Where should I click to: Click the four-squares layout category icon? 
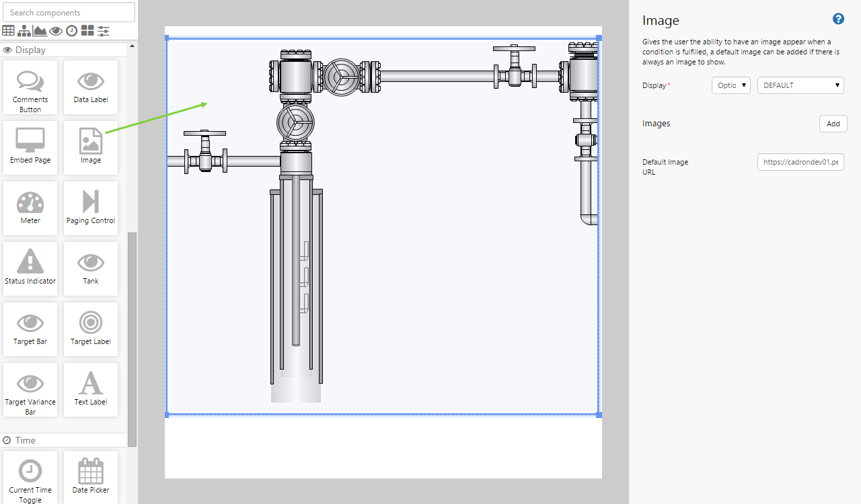87,31
